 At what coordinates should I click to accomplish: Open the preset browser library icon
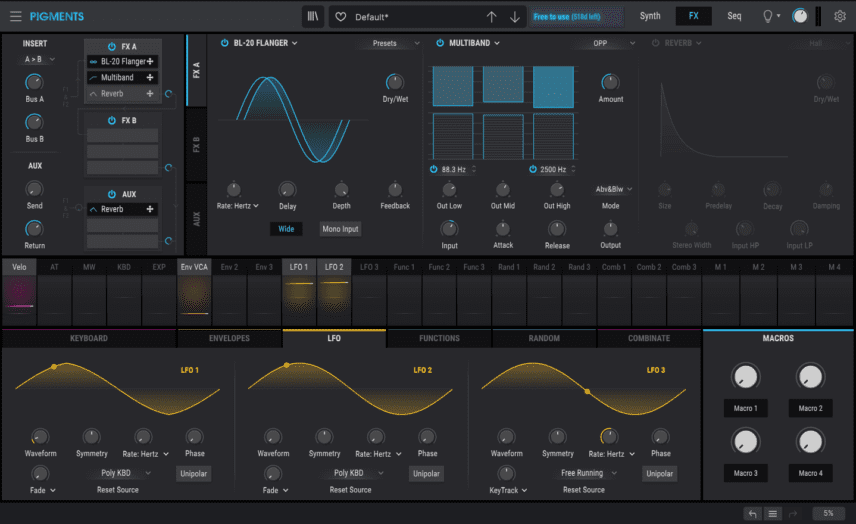point(313,16)
